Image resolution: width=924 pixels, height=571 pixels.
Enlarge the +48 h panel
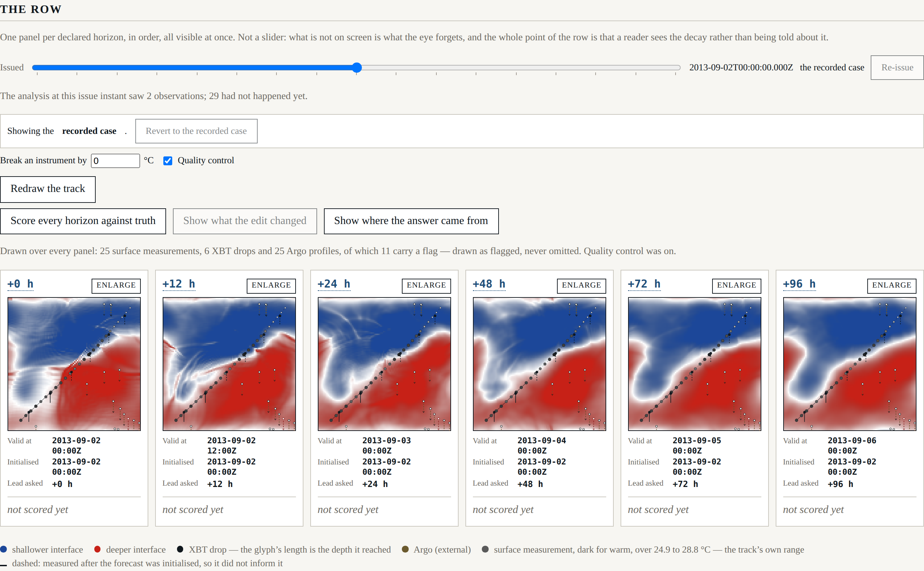click(581, 285)
